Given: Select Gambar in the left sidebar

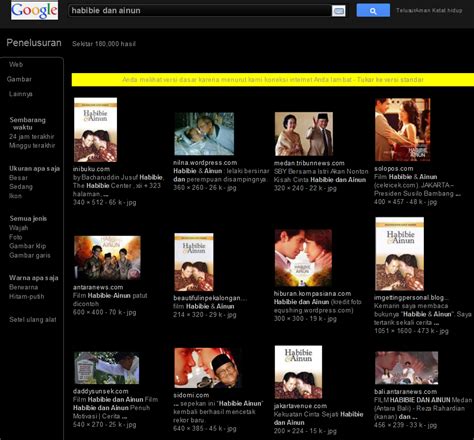Looking at the screenshot, I should [19, 79].
